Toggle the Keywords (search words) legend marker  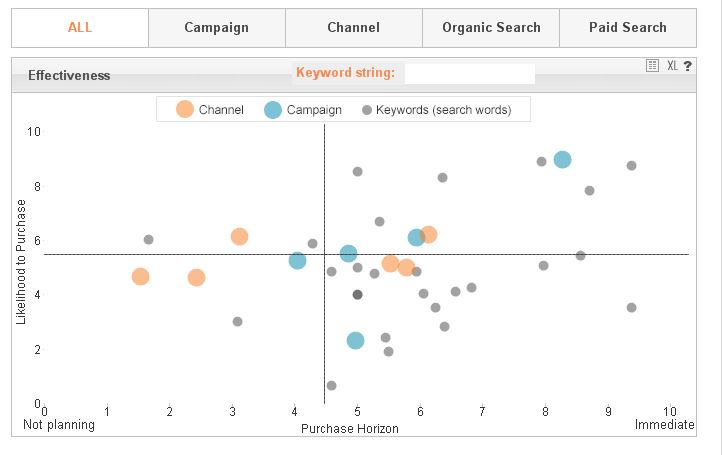point(367,110)
